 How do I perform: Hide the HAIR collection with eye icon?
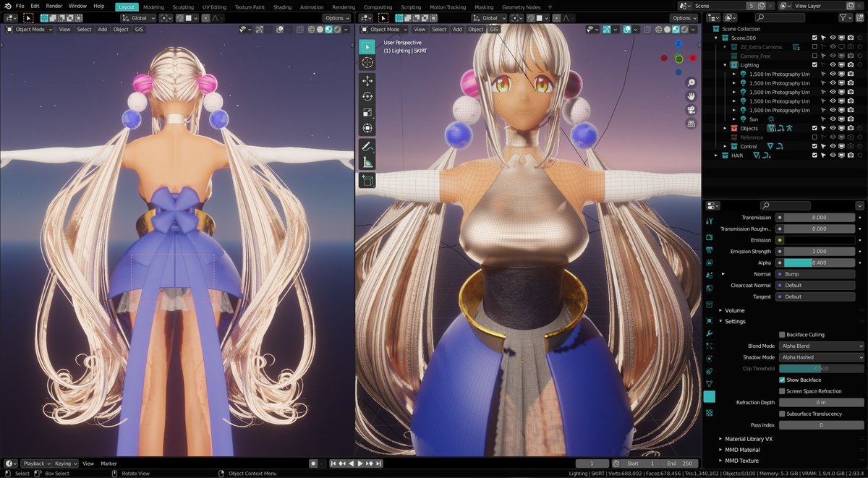coord(832,155)
